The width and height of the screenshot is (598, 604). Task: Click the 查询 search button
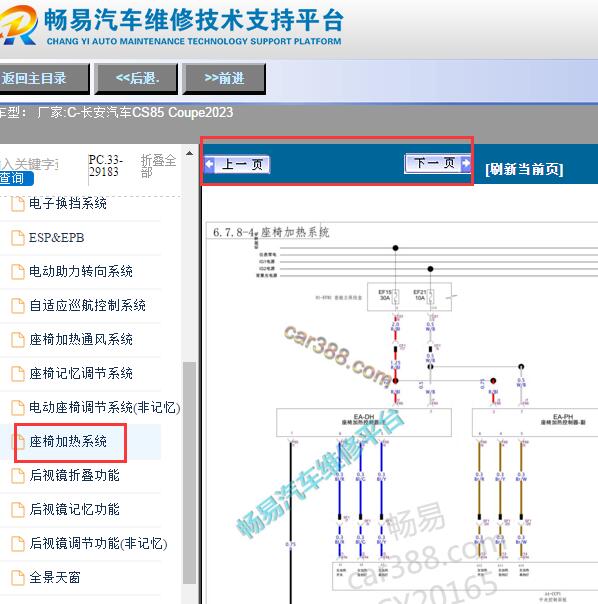click(x=16, y=178)
